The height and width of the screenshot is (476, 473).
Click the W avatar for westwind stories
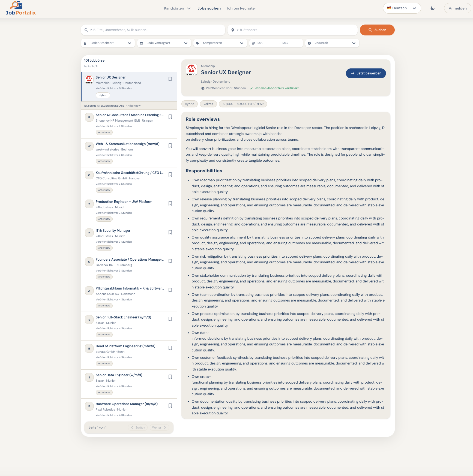tap(89, 146)
